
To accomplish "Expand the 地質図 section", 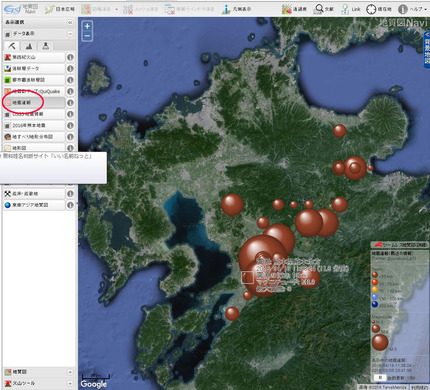I will point(70,372).
